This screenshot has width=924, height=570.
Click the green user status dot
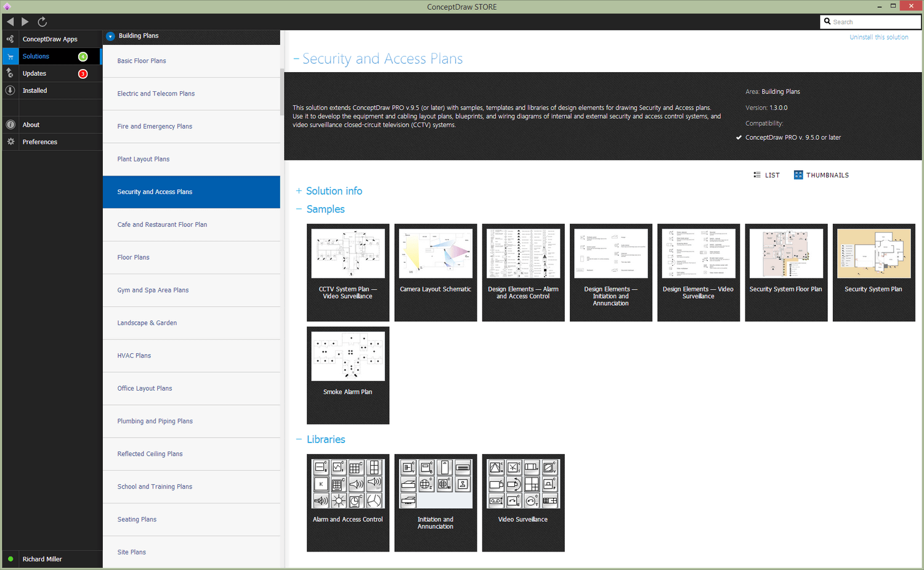point(10,559)
